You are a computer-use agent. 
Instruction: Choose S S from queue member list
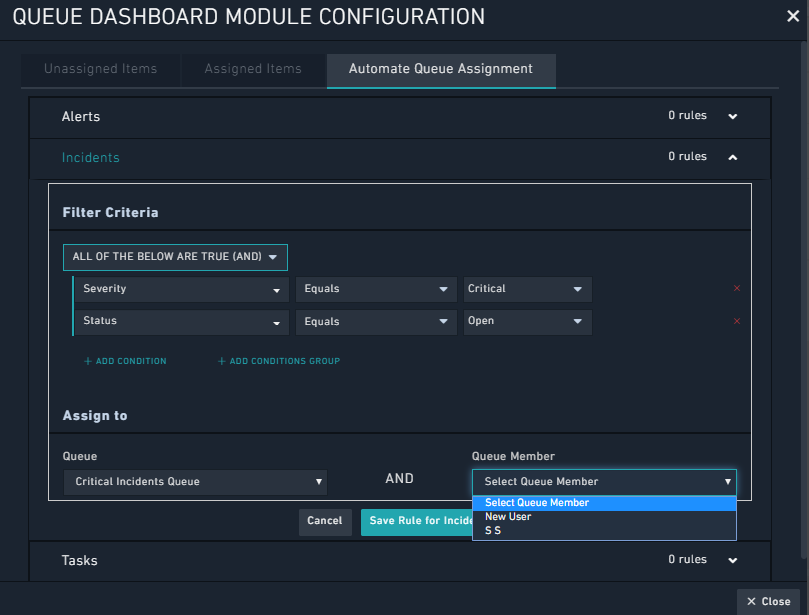pos(604,531)
